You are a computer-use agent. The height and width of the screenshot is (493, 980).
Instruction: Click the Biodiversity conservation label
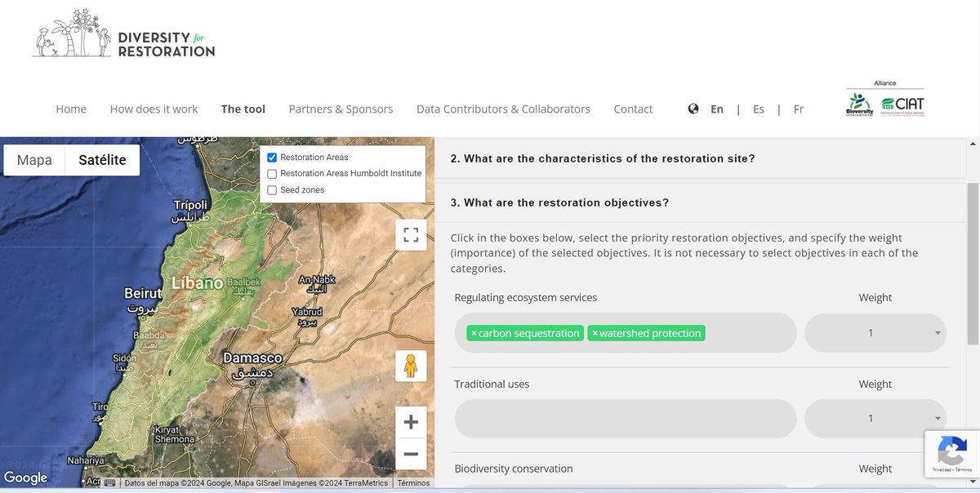click(x=514, y=469)
